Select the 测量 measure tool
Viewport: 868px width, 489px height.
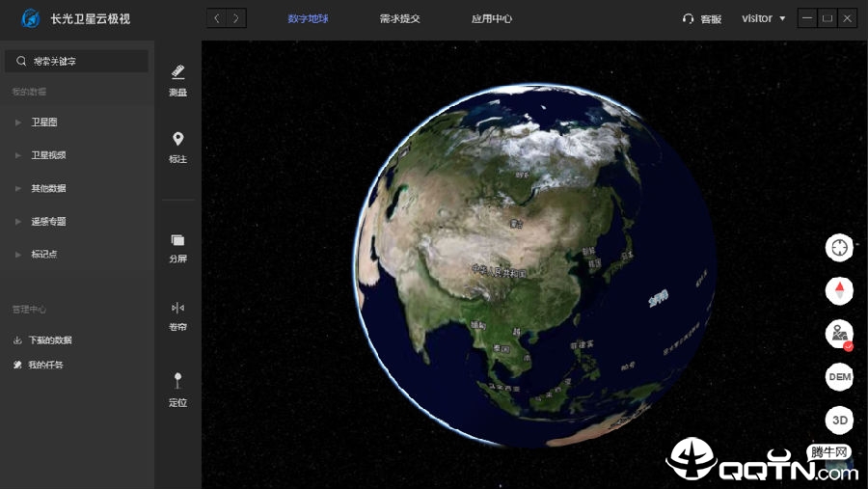coord(177,79)
